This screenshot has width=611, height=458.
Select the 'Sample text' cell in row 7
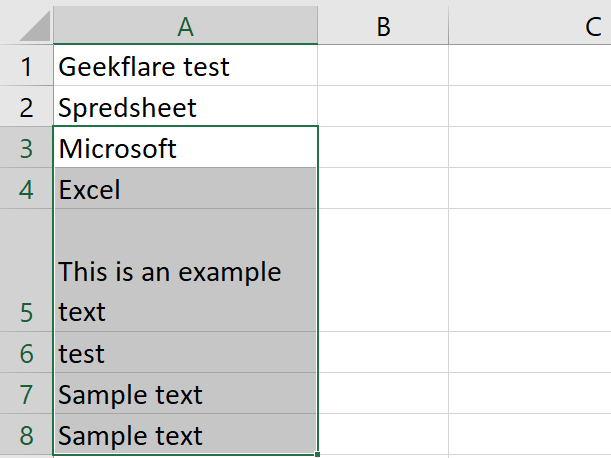point(185,394)
